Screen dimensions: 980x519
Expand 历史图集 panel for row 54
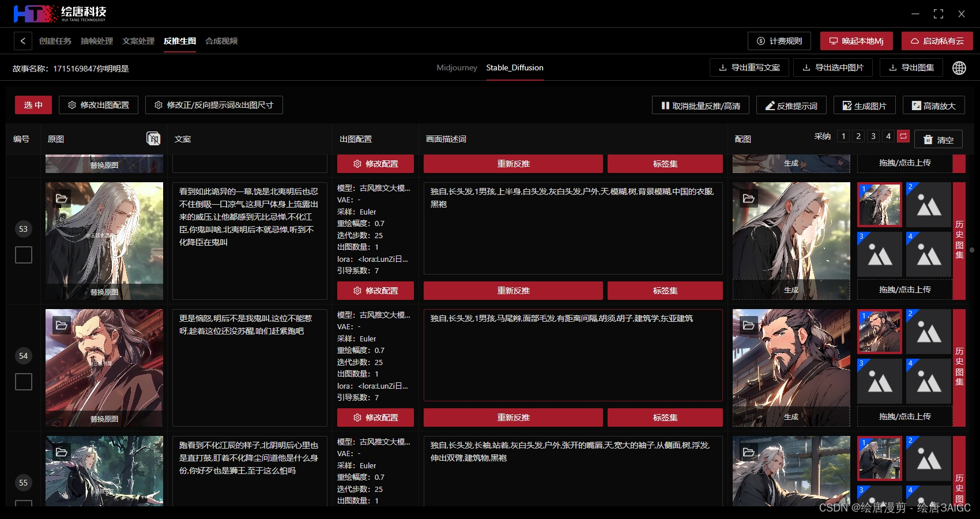coord(959,367)
